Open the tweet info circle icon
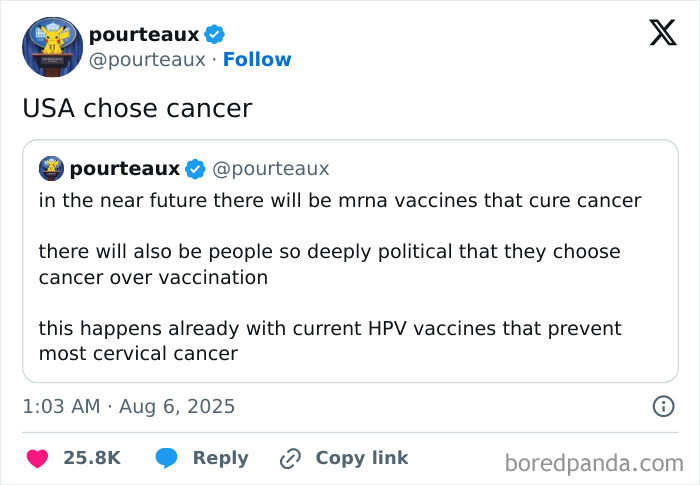This screenshot has width=700, height=485. coord(662,406)
